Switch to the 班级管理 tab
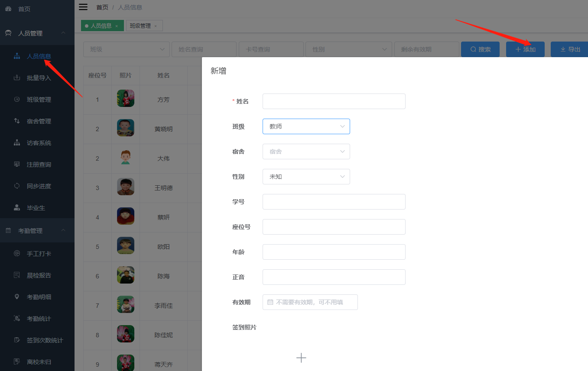 tap(142, 26)
